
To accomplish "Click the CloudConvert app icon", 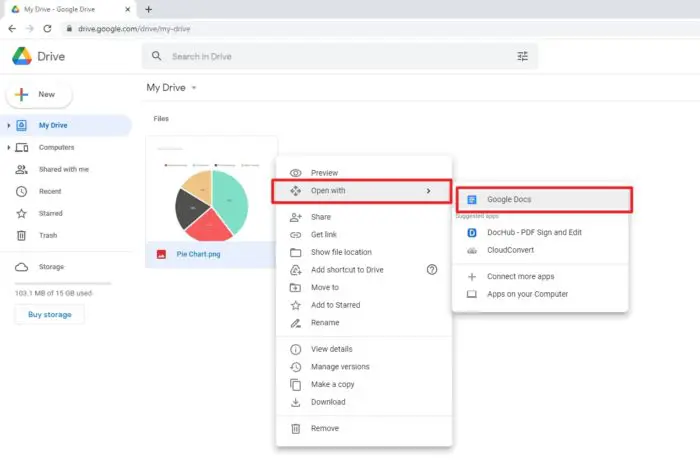I will pyautogui.click(x=472, y=250).
